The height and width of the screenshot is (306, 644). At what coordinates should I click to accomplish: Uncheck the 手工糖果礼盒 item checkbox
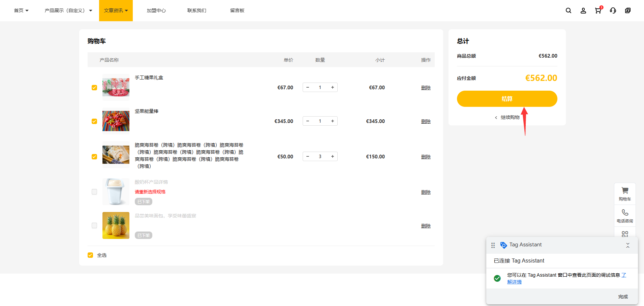tap(94, 88)
